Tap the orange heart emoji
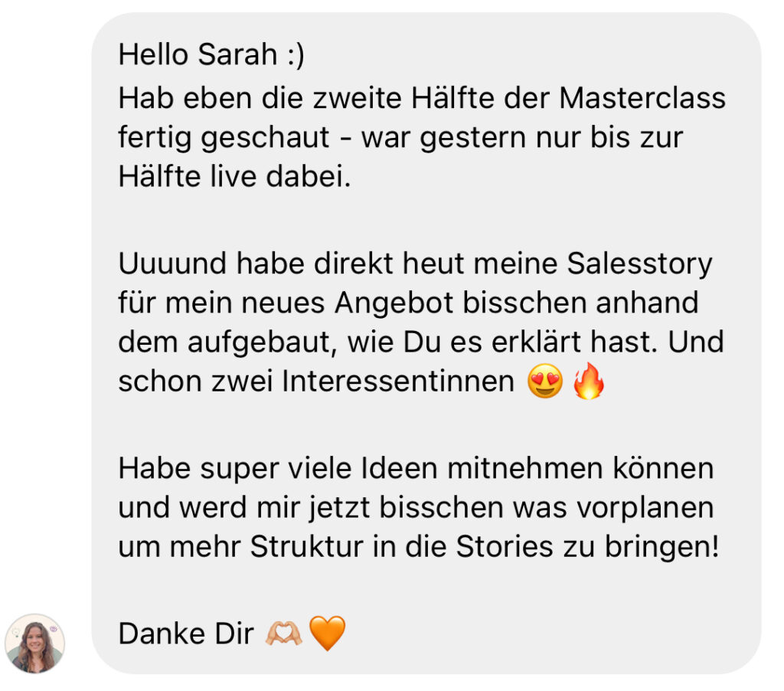 pyautogui.click(x=328, y=633)
